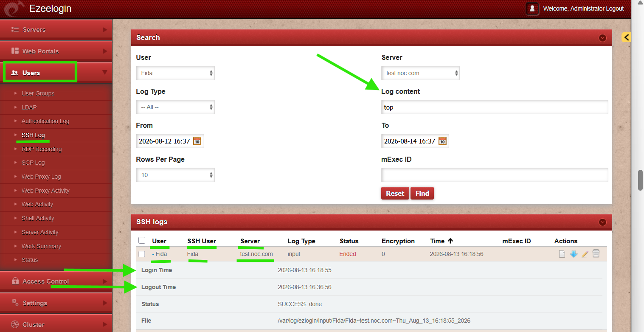Click the From date field

[170, 141]
